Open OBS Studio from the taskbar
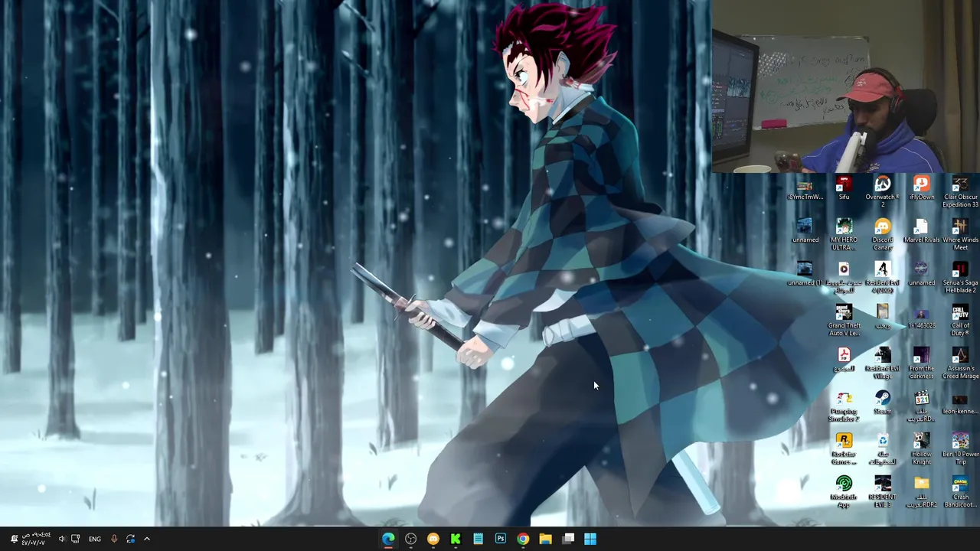Screen dimensions: 980x551 point(410,539)
